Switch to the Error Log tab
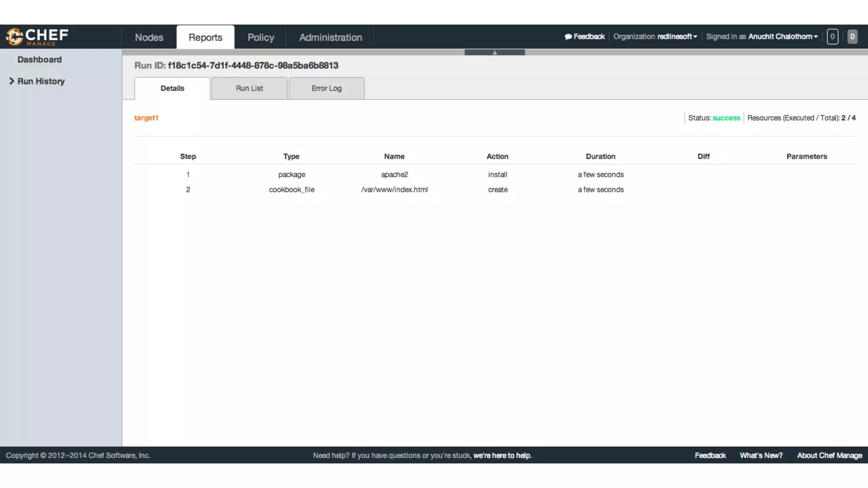Viewport: 868px width, 488px height. click(326, 88)
